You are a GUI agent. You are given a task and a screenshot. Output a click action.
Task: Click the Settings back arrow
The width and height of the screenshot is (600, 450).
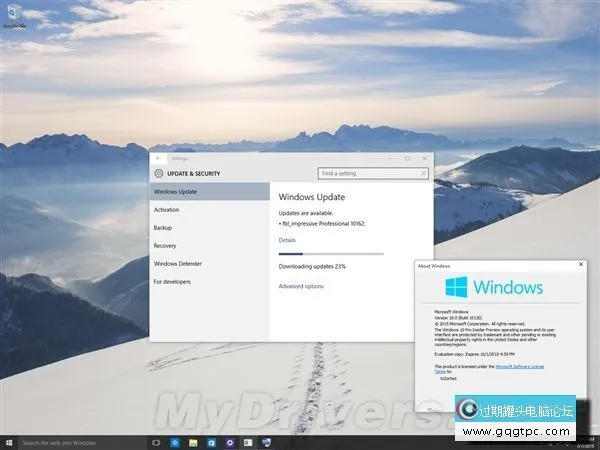click(x=156, y=158)
